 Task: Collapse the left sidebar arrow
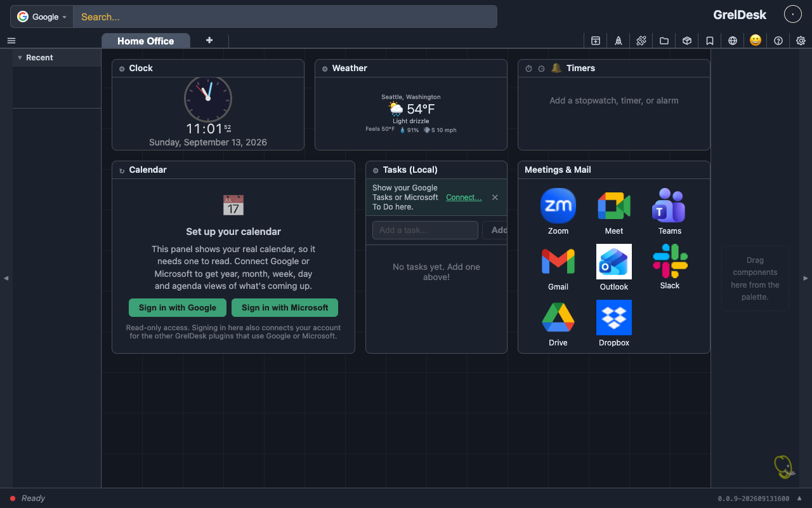(6, 278)
